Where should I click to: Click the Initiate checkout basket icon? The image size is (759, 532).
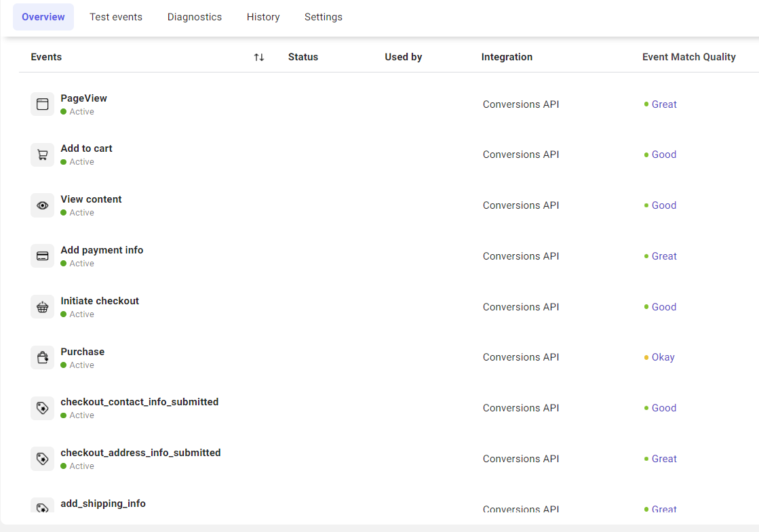point(42,307)
